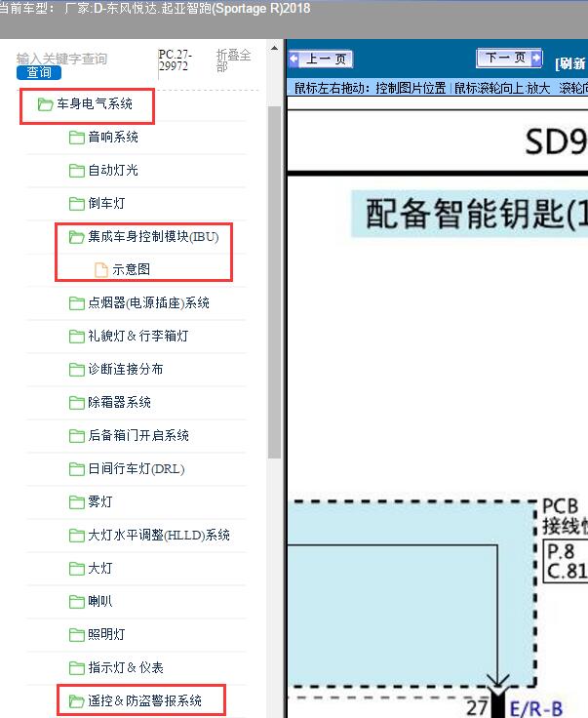
Task: Expand the 音响系统 tree entry
Action: click(113, 137)
